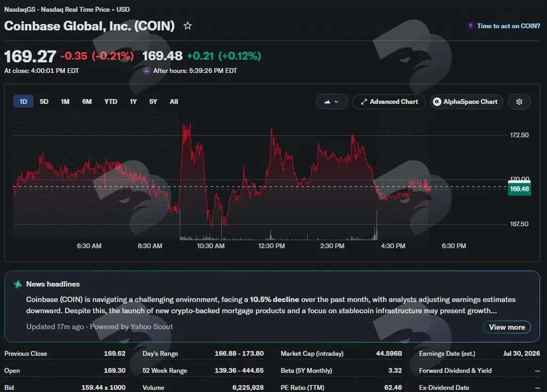Click View more in News headlines
The image size is (547, 392).
pos(507,327)
